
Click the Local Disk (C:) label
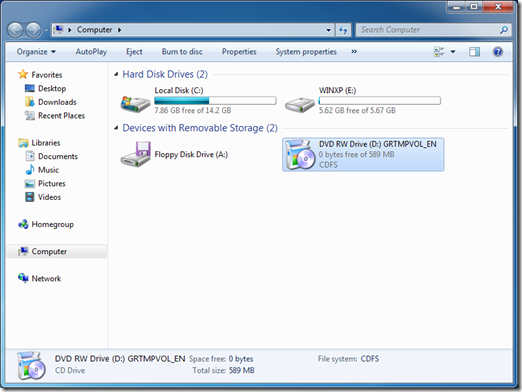179,90
